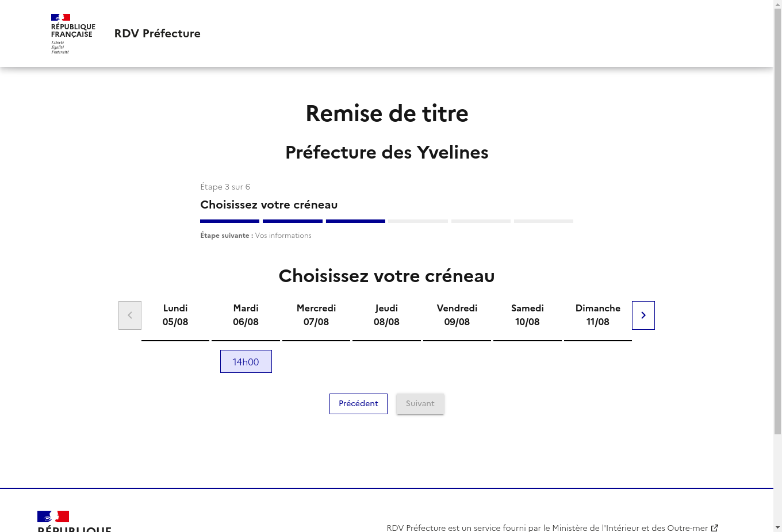Viewport: 782px width, 532px height.
Task: Click the step progress bar indicator
Action: pos(386,221)
